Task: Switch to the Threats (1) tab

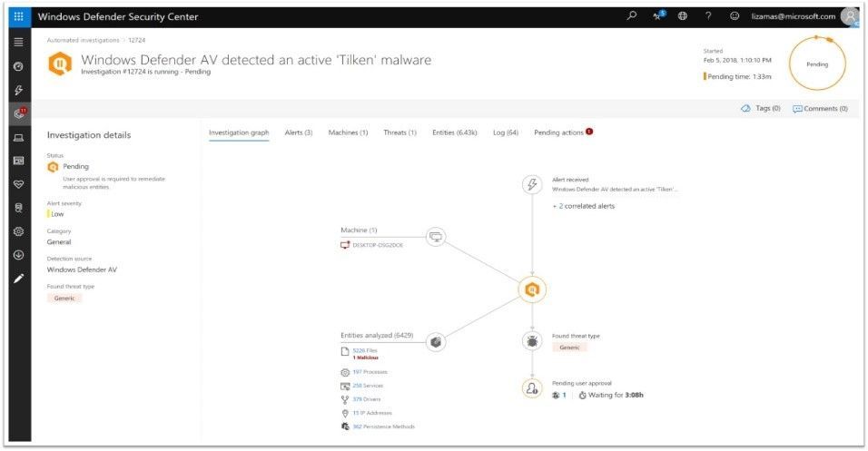Action: pos(399,132)
